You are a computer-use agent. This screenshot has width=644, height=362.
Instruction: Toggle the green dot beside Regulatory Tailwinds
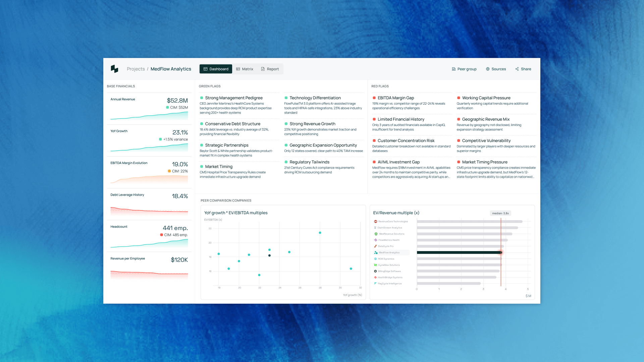pyautogui.click(x=286, y=162)
